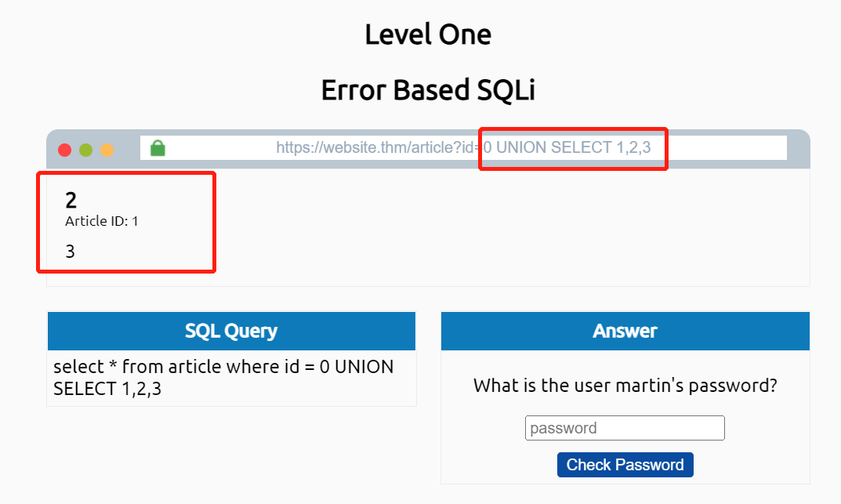Click the yellow dot in mock browser
This screenshot has width=841, height=504.
[x=107, y=150]
